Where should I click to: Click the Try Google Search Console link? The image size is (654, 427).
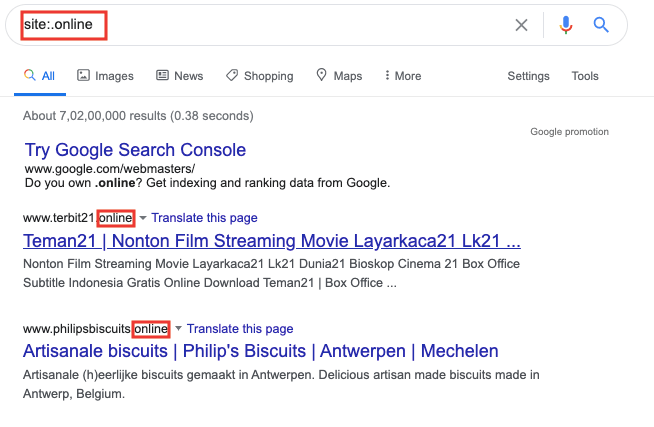[135, 150]
